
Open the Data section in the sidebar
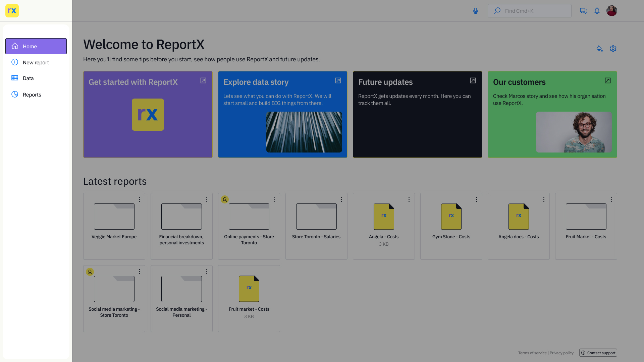pos(36,78)
